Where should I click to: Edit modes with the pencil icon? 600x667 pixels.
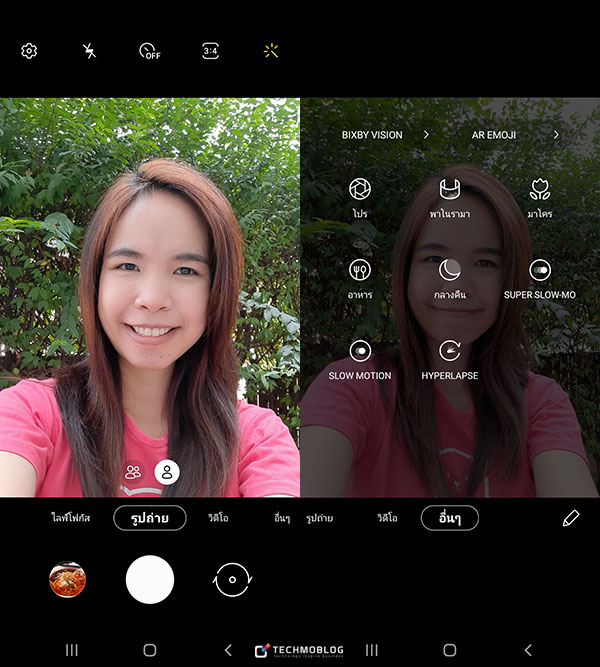[571, 518]
